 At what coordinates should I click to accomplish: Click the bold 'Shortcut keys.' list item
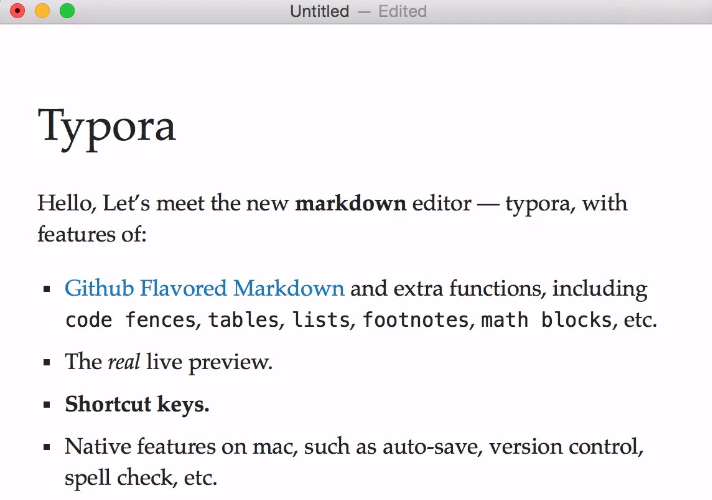coord(137,404)
